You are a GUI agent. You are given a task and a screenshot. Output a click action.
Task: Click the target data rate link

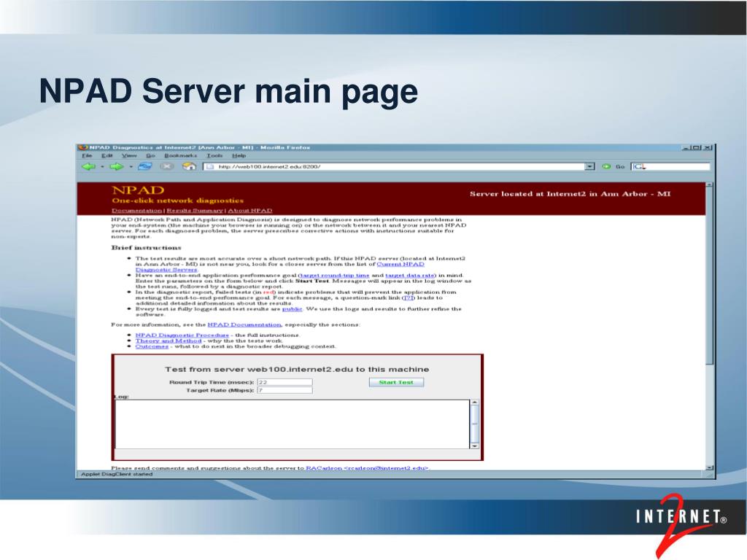(x=410, y=275)
